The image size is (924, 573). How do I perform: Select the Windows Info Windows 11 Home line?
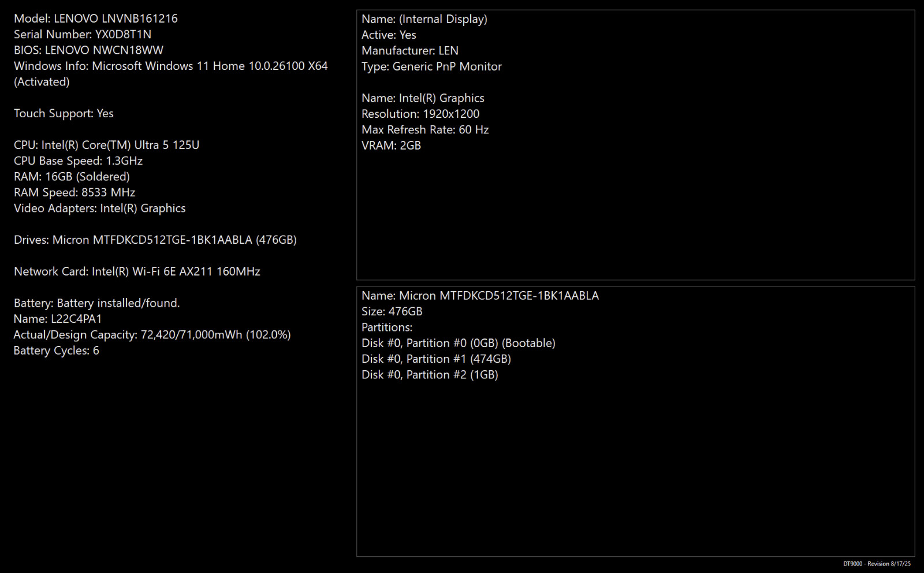pos(171,66)
